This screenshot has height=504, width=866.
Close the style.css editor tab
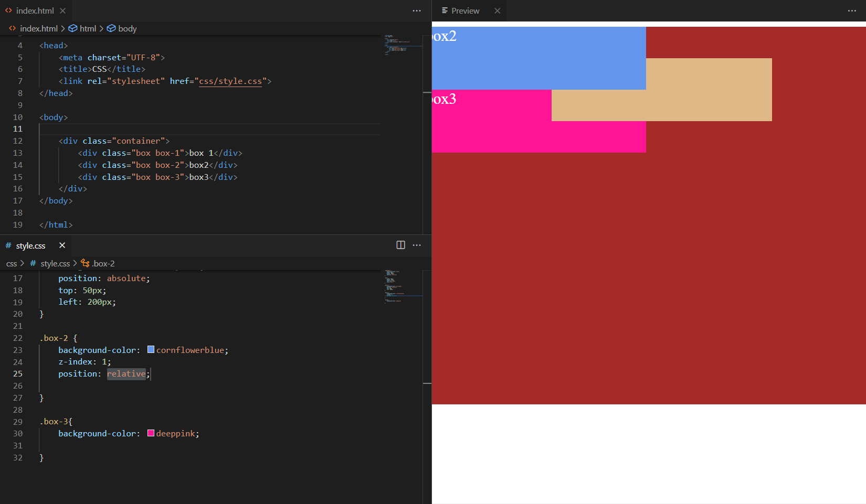[x=62, y=245]
